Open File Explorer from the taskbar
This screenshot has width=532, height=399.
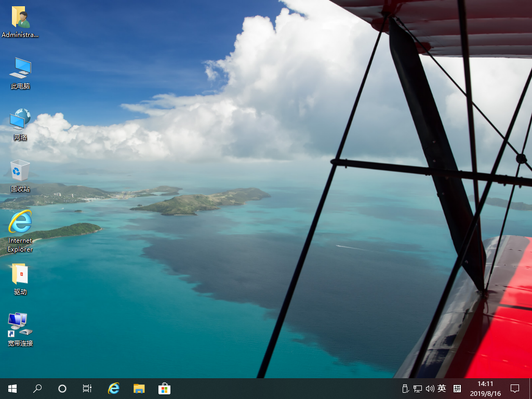tap(139, 388)
